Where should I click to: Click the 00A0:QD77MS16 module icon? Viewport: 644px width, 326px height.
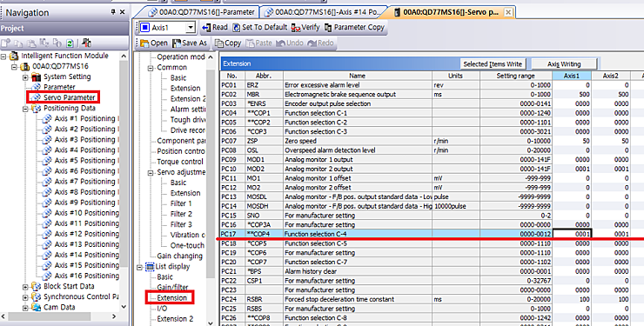(25, 66)
